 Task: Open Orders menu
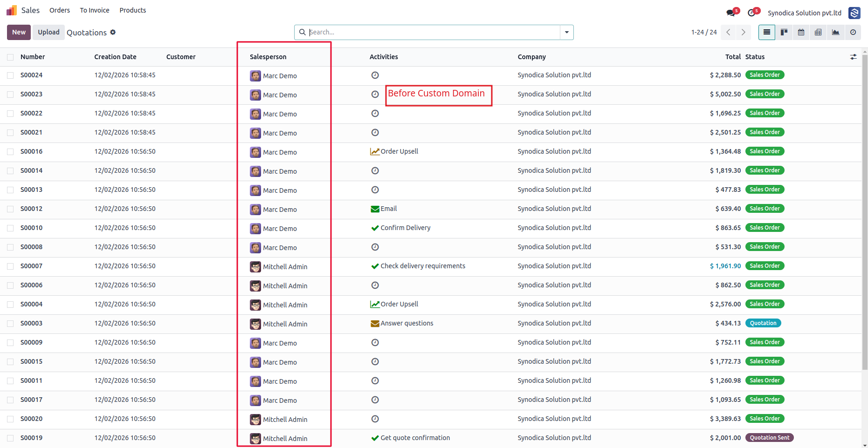60,10
